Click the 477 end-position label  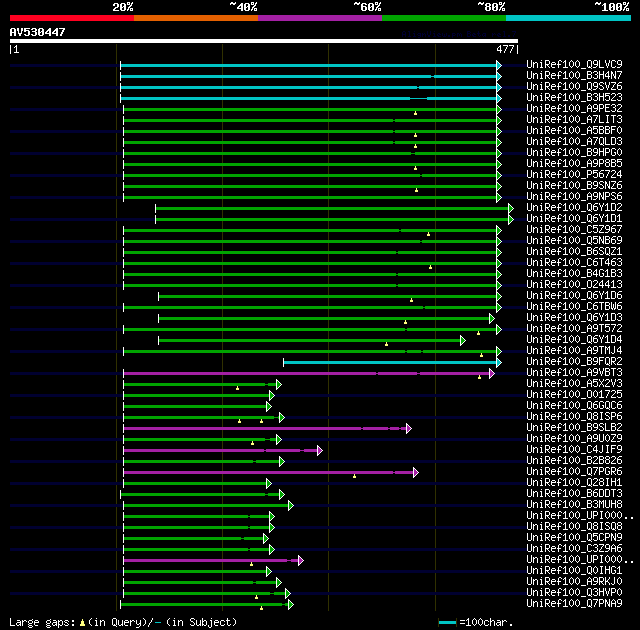coord(505,49)
